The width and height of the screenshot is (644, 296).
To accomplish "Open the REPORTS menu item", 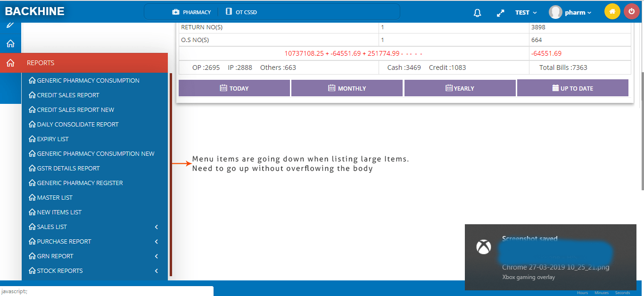I will click(41, 62).
